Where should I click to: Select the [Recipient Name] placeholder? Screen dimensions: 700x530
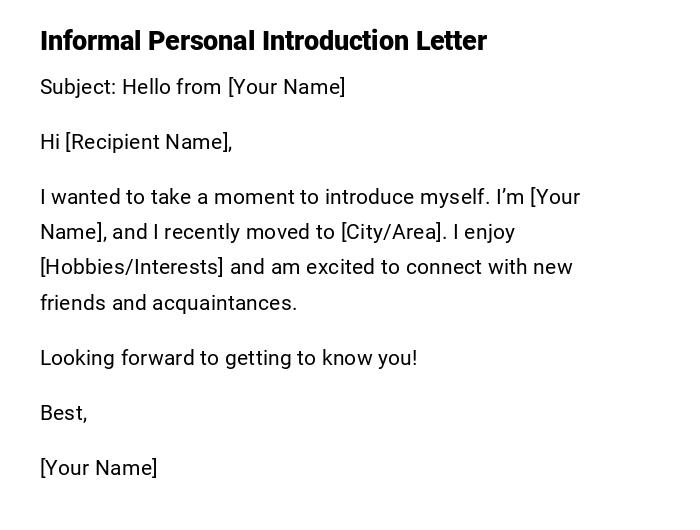tap(148, 142)
